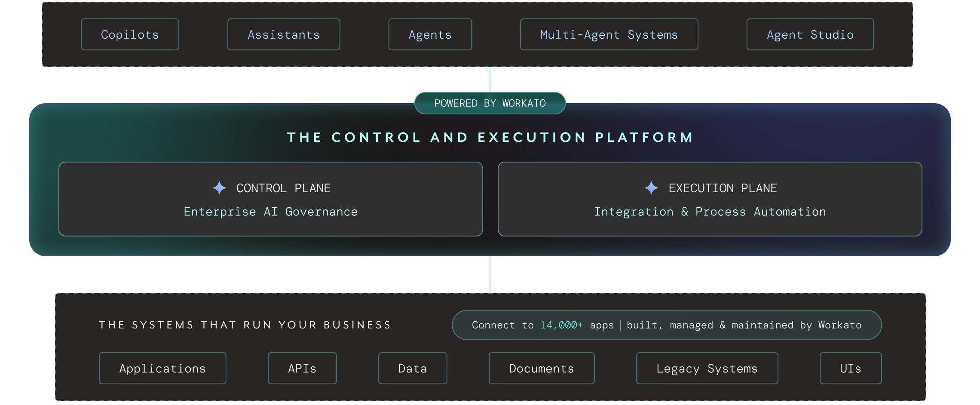Select the Assistants box
Image resolution: width=980 pixels, height=405 pixels.
pyautogui.click(x=284, y=34)
